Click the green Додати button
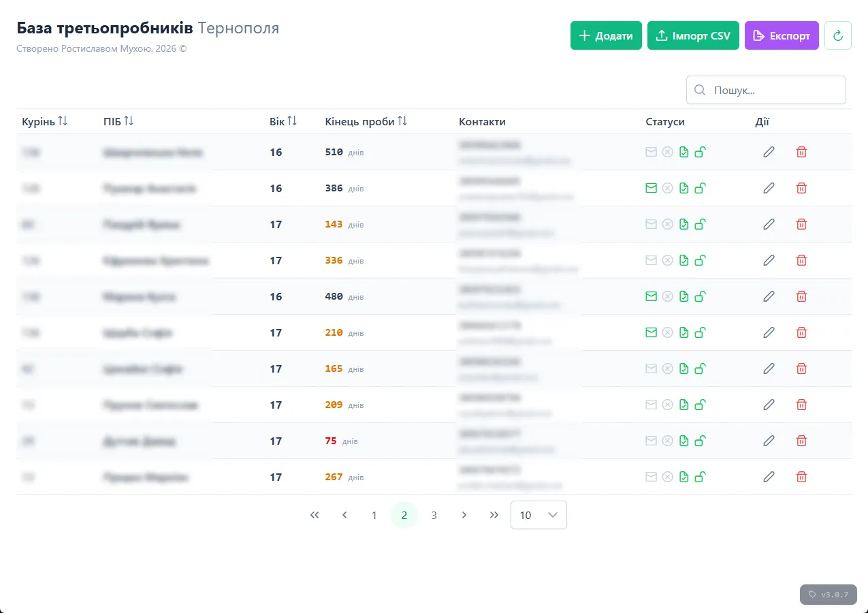 tap(605, 36)
